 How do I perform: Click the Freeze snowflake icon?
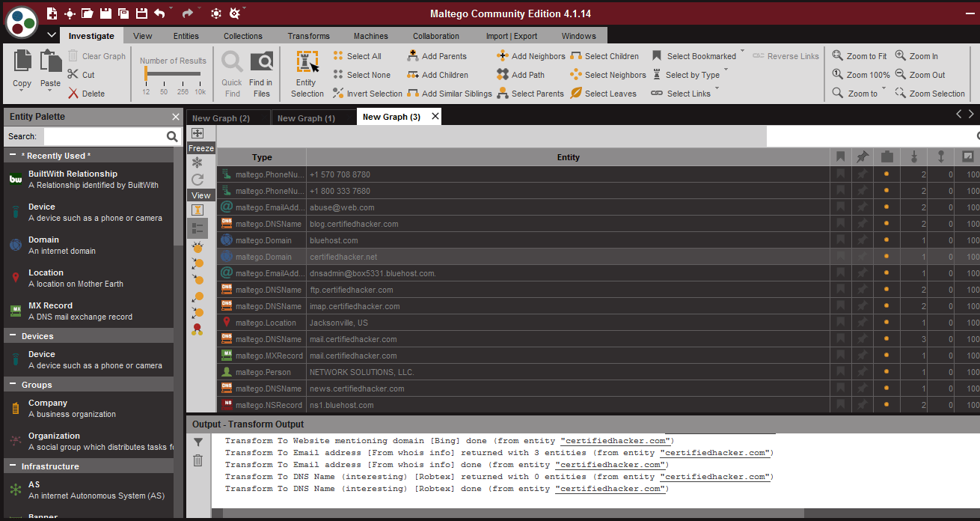click(x=197, y=162)
